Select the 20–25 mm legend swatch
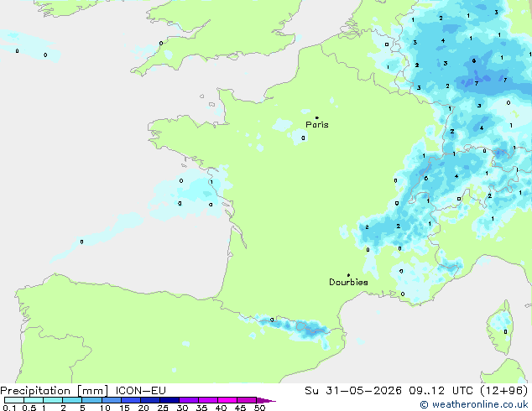Viewport: 532px width, 411px height. point(150,400)
